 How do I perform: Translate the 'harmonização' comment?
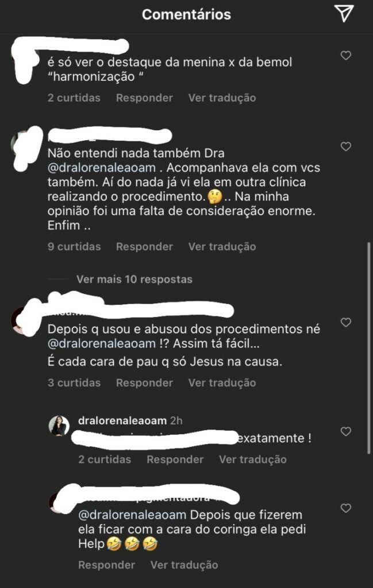222,98
